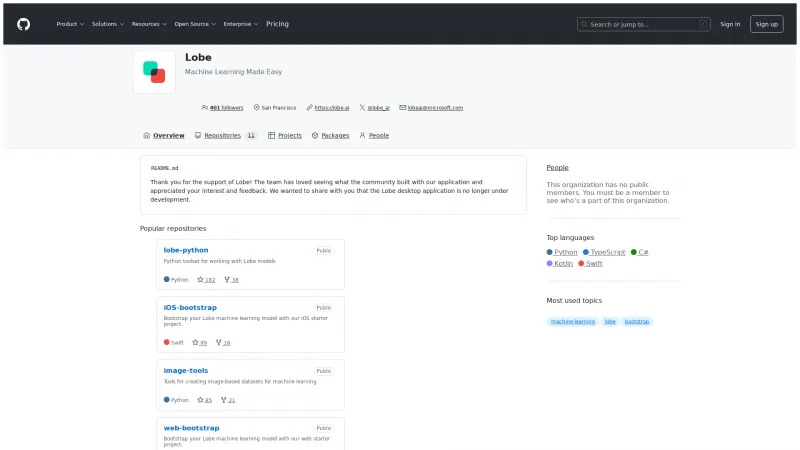
Task: Open the image-tools repository
Action: [x=186, y=370]
